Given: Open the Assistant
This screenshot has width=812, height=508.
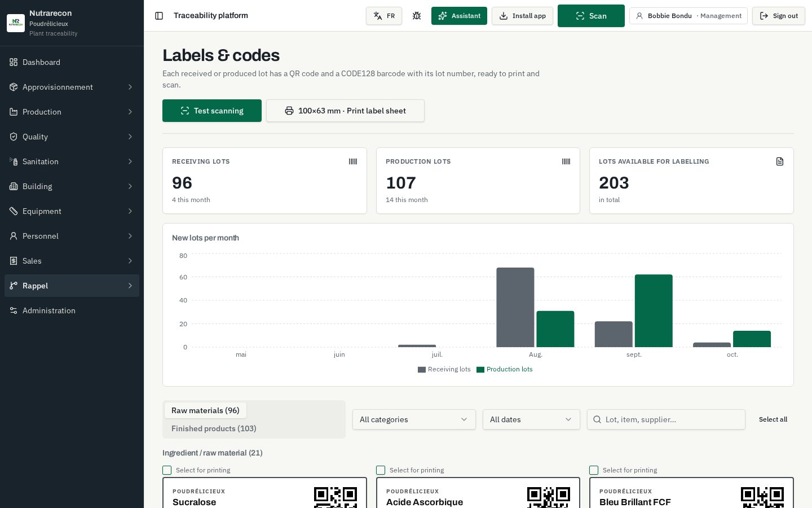Looking at the screenshot, I should point(459,16).
